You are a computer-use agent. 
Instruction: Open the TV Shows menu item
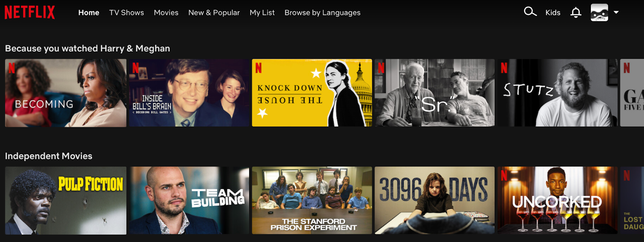click(126, 12)
